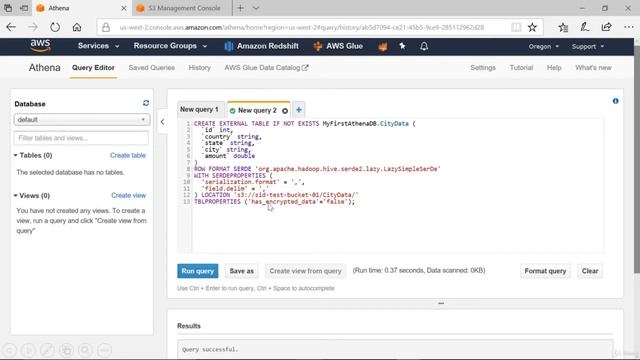Switch to the Query Editor tab

[93, 68]
